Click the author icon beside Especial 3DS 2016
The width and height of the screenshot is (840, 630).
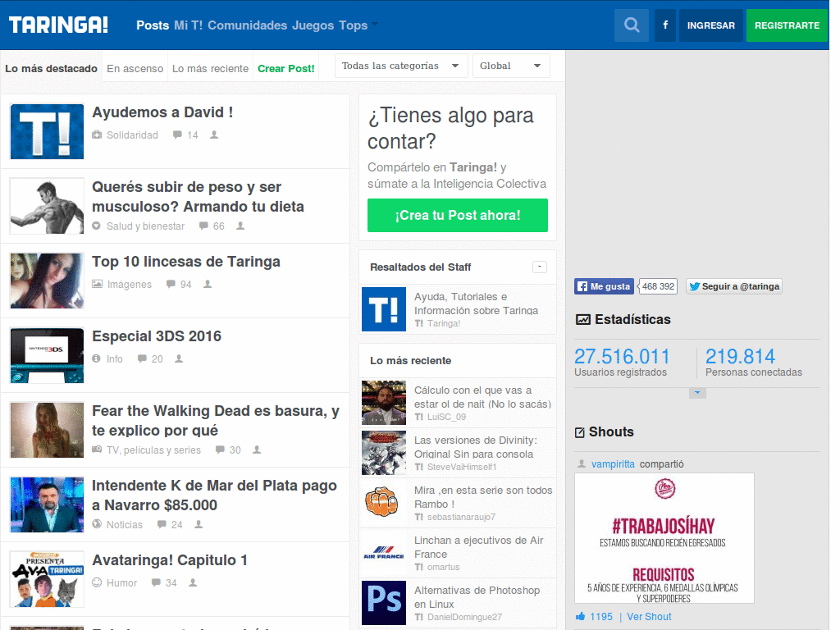tap(179, 359)
